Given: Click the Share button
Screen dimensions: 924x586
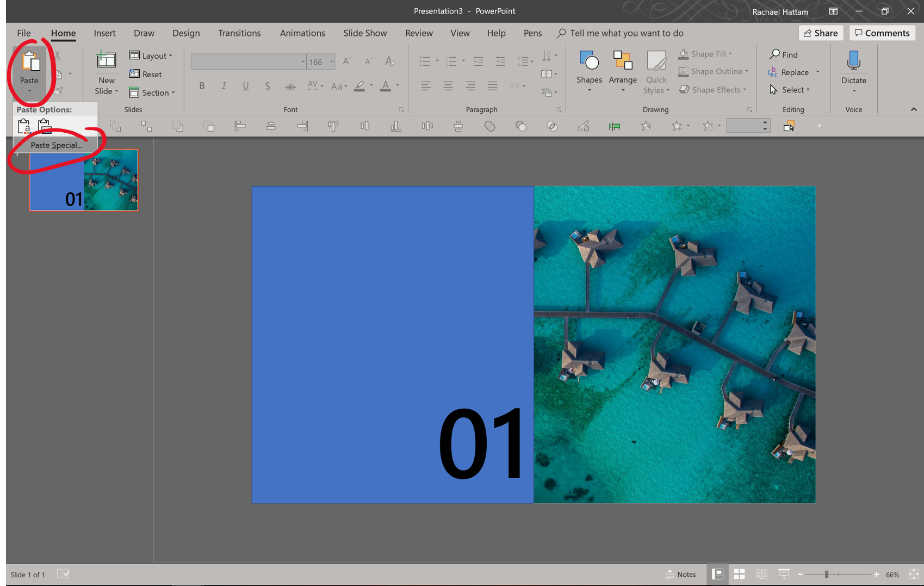Looking at the screenshot, I should click(821, 33).
